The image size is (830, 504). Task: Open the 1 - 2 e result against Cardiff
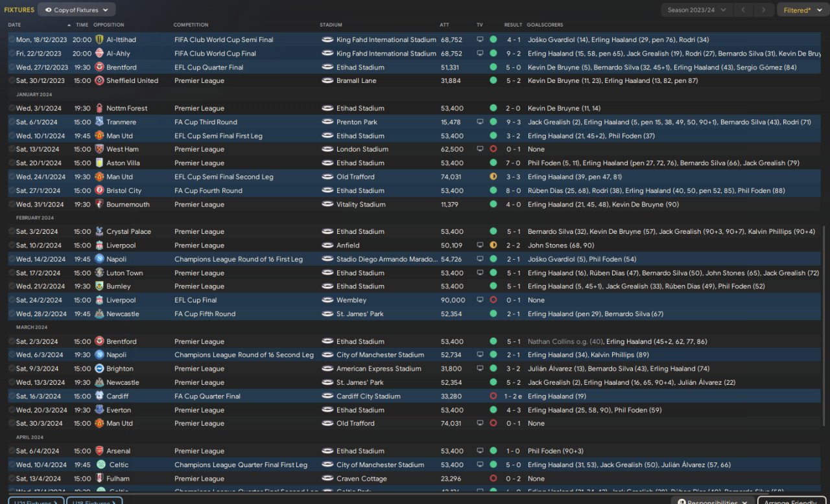pos(514,396)
